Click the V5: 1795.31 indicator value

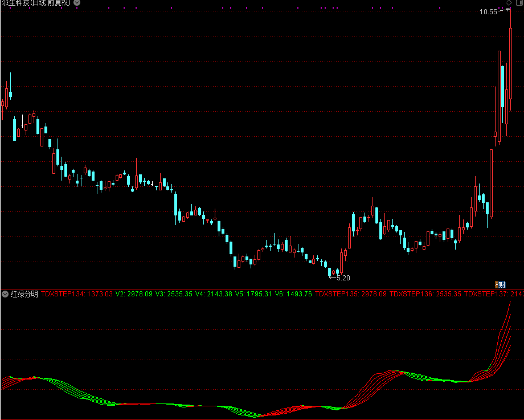(253, 294)
